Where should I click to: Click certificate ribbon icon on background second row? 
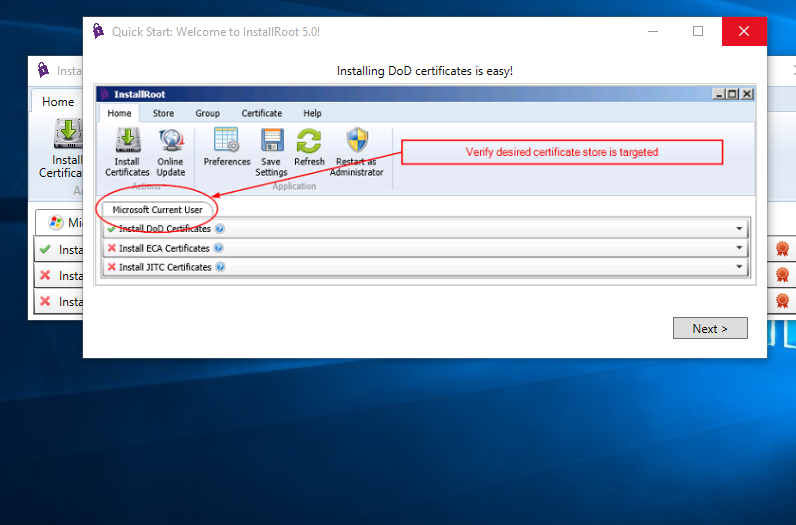[x=782, y=275]
